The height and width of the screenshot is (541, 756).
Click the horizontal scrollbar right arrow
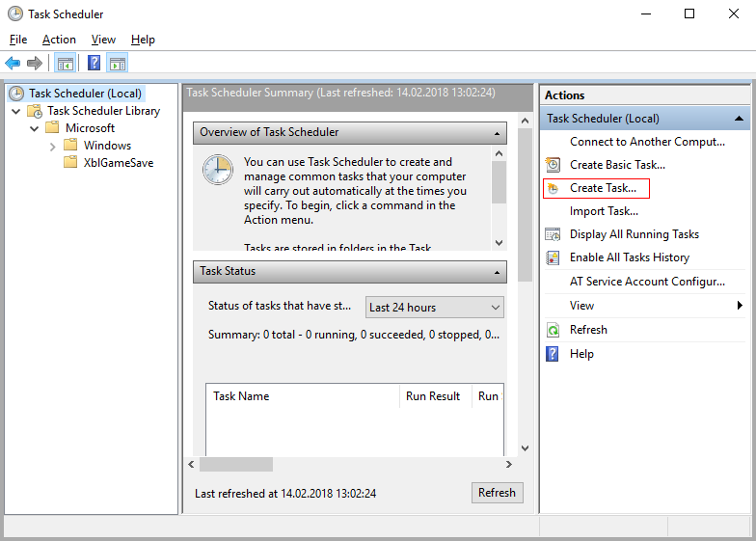[509, 465]
